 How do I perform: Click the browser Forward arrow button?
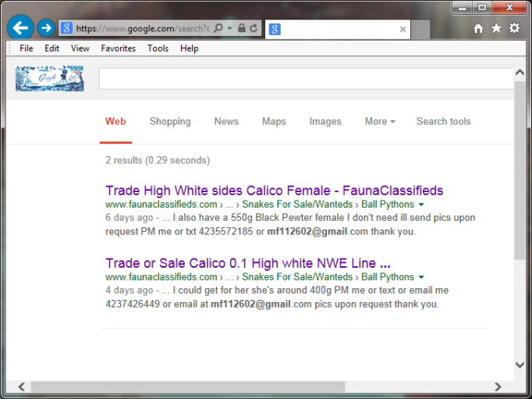coord(46,28)
